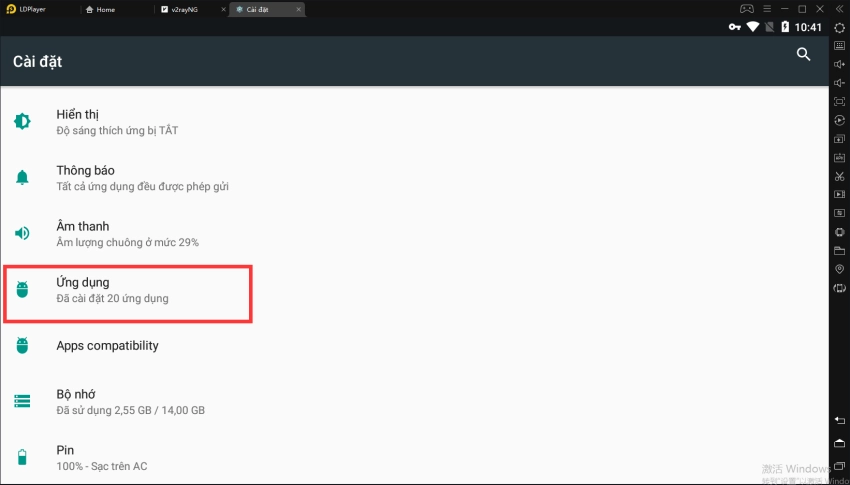The height and width of the screenshot is (485, 850).
Task: Open the hamburger menu in title bar
Action: (765, 9)
